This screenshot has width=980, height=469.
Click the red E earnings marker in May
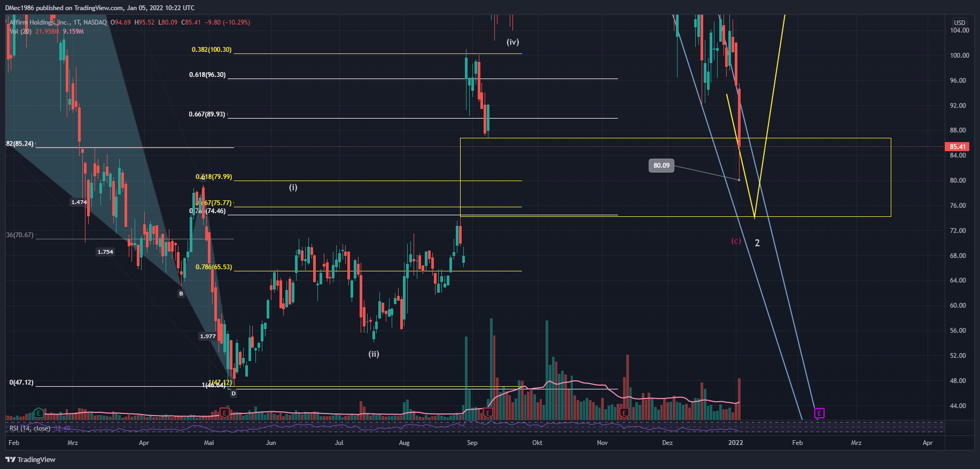224,412
